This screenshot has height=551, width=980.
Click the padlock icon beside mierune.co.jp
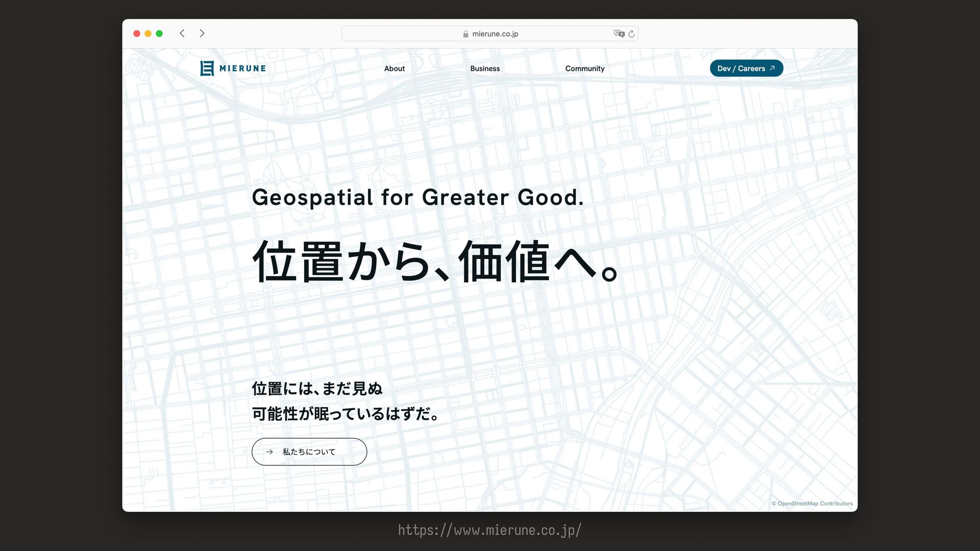[465, 34]
